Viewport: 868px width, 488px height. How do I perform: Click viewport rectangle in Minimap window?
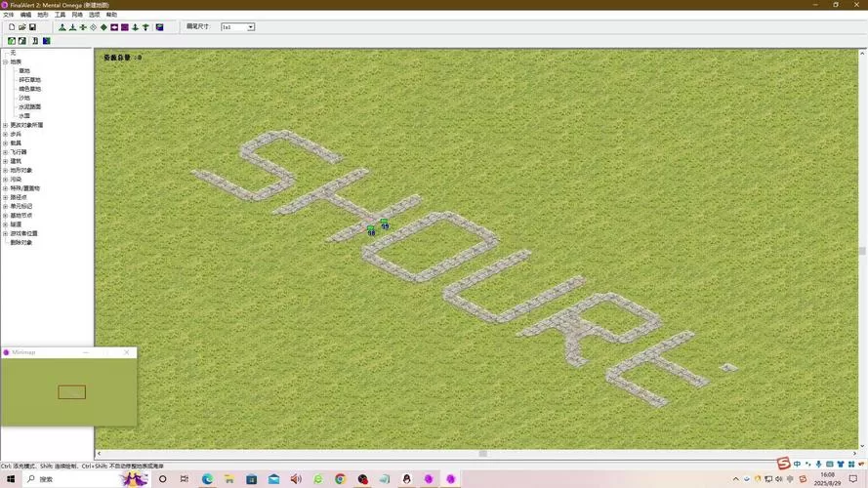[x=72, y=392]
